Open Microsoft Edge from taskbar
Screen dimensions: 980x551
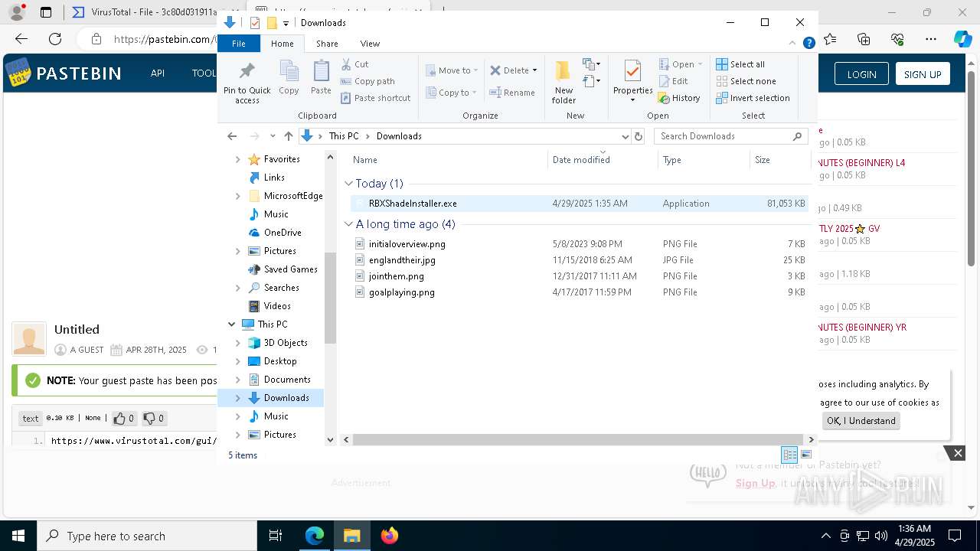click(x=315, y=536)
